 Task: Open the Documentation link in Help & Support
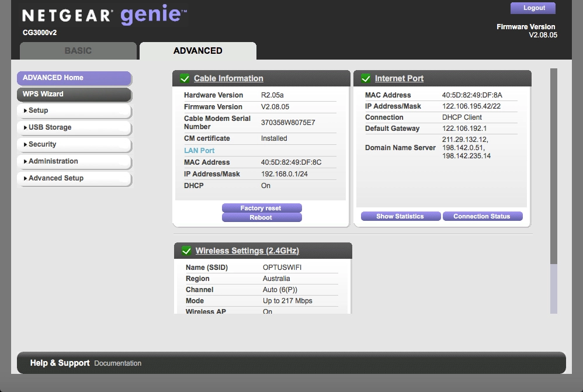pos(117,363)
